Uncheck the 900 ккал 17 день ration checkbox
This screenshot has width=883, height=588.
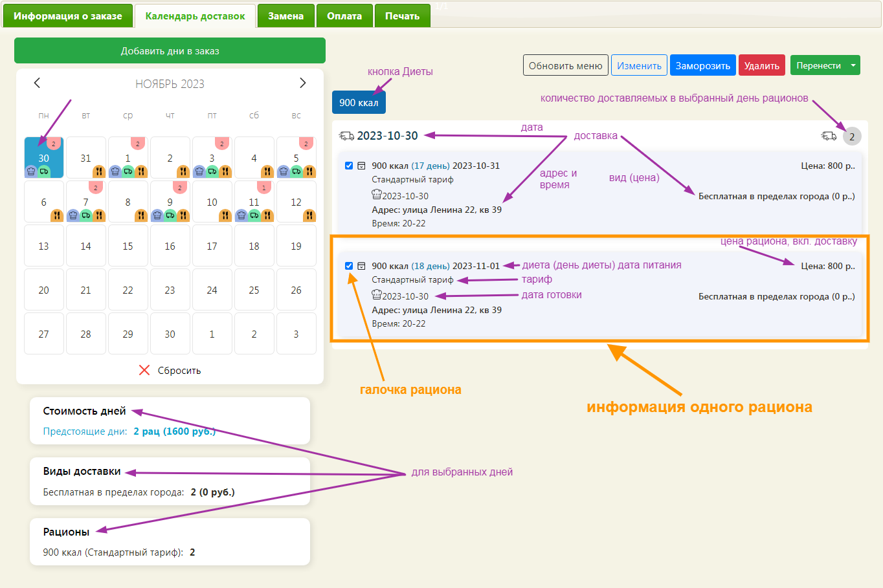349,166
